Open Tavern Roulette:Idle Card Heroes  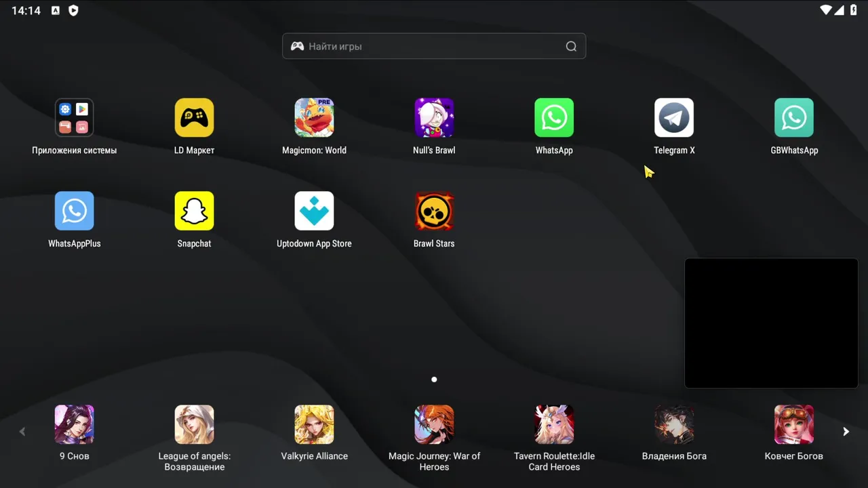click(554, 424)
